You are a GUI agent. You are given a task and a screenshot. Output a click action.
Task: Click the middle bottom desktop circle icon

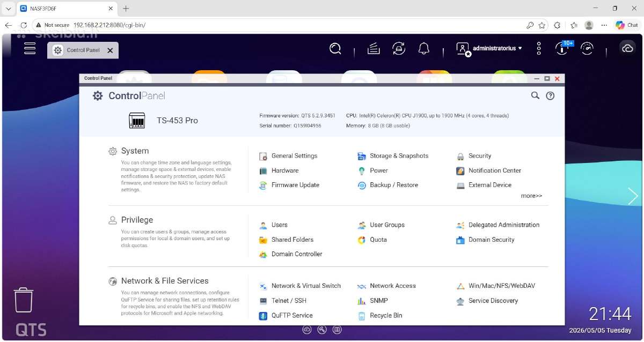[x=322, y=330]
